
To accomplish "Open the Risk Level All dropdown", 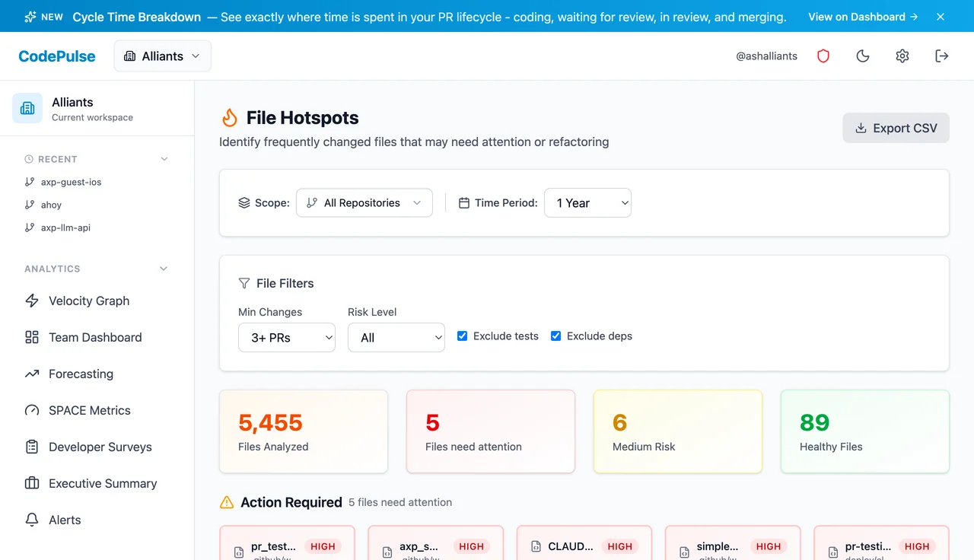I will tap(396, 338).
